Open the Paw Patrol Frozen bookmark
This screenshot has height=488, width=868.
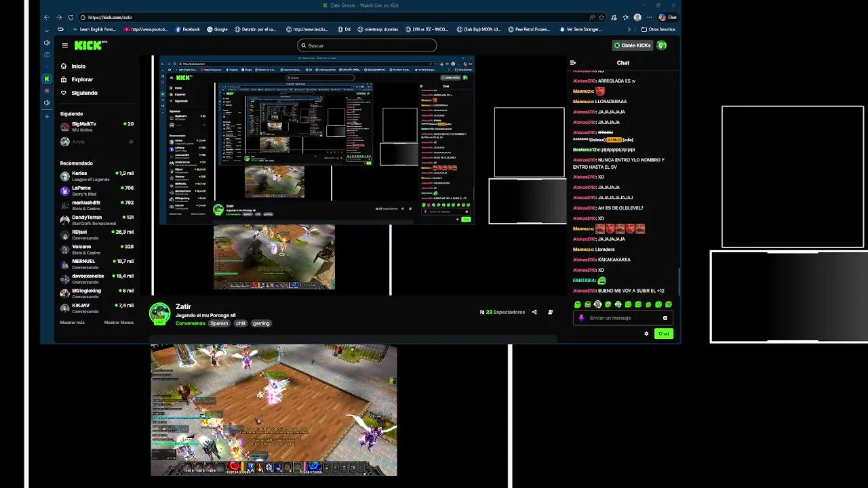pyautogui.click(x=529, y=30)
